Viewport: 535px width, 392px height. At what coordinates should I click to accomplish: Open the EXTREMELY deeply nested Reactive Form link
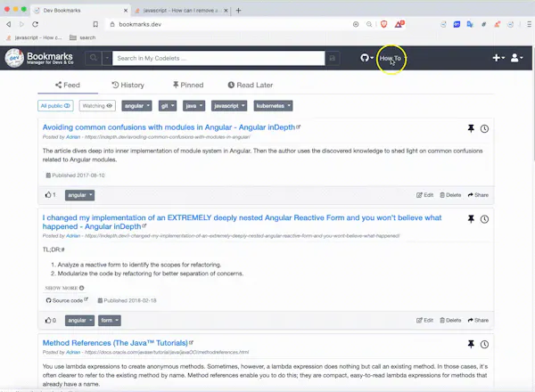click(x=242, y=222)
